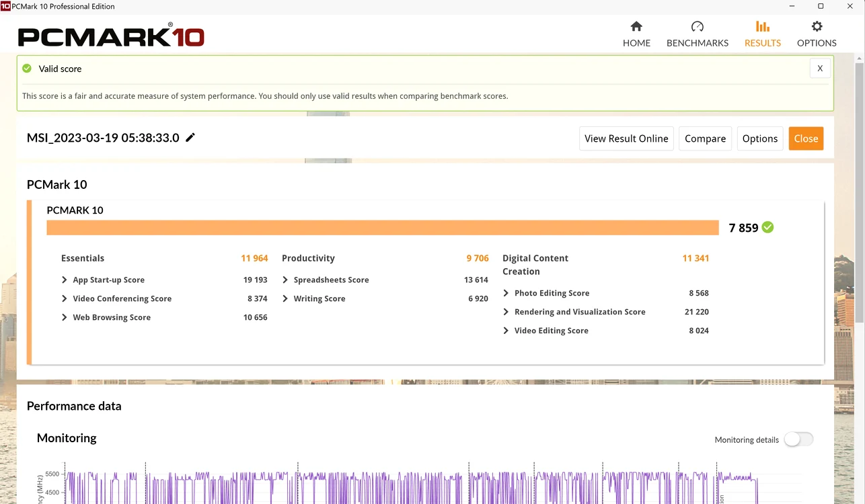Click the App Start-up value 19 193
This screenshot has height=504, width=865.
(x=256, y=280)
